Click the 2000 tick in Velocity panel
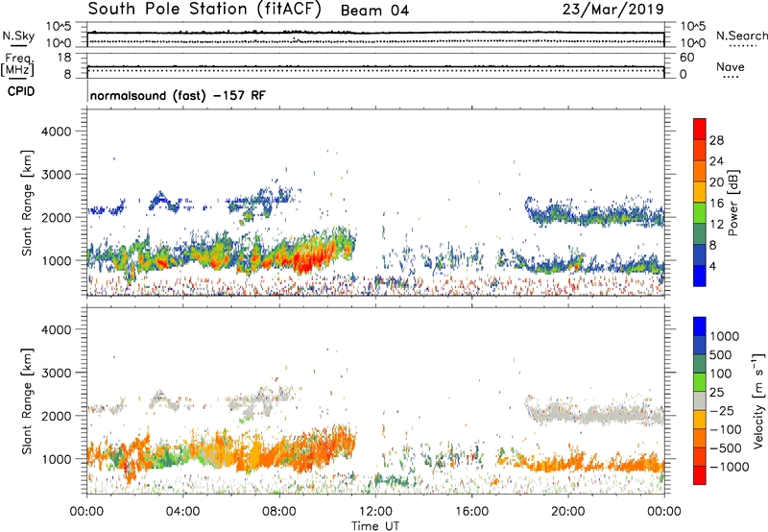Viewport: 768px width, 532px height. 56,416
